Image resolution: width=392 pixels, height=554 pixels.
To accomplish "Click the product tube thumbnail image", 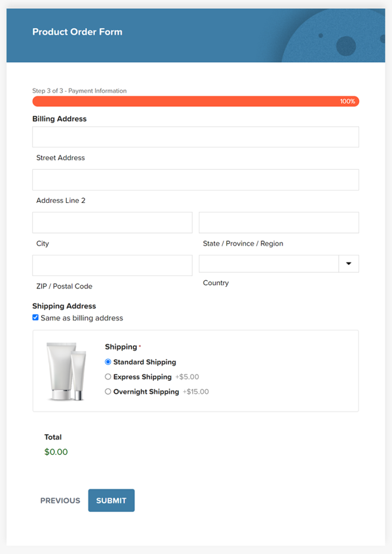I will (65, 370).
